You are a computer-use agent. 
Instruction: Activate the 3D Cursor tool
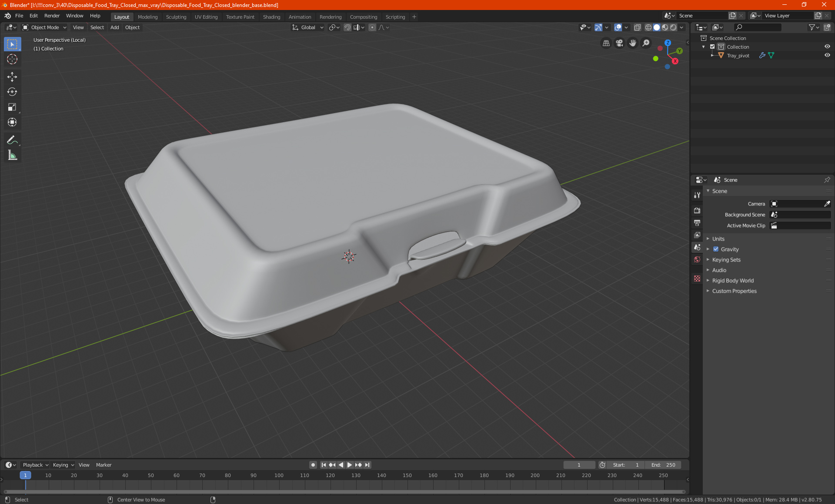pos(12,59)
